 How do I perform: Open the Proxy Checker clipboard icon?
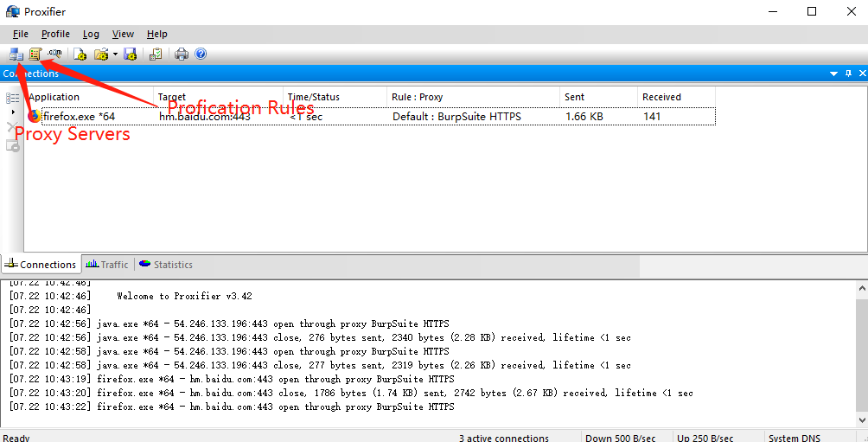(x=156, y=54)
